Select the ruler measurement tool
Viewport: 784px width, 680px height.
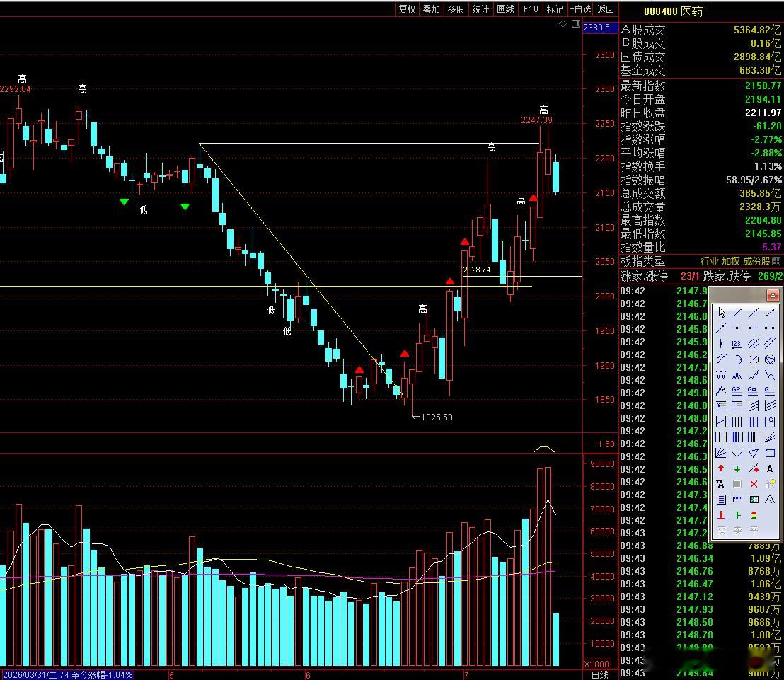tap(737, 499)
